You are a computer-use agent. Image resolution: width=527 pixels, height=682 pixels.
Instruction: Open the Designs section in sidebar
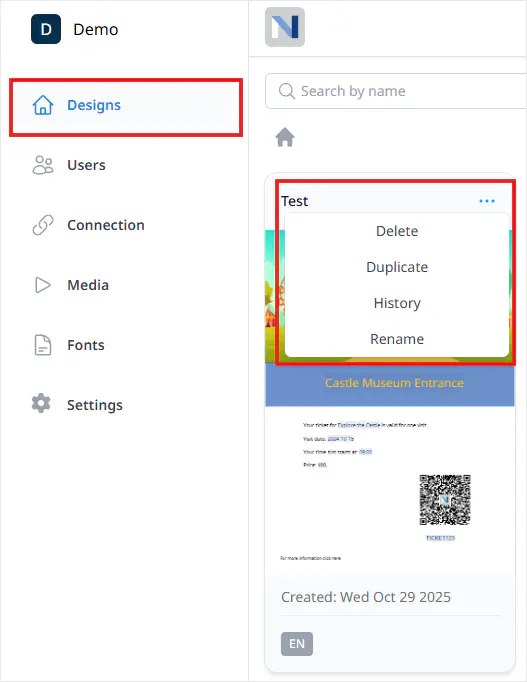pyautogui.click(x=125, y=106)
